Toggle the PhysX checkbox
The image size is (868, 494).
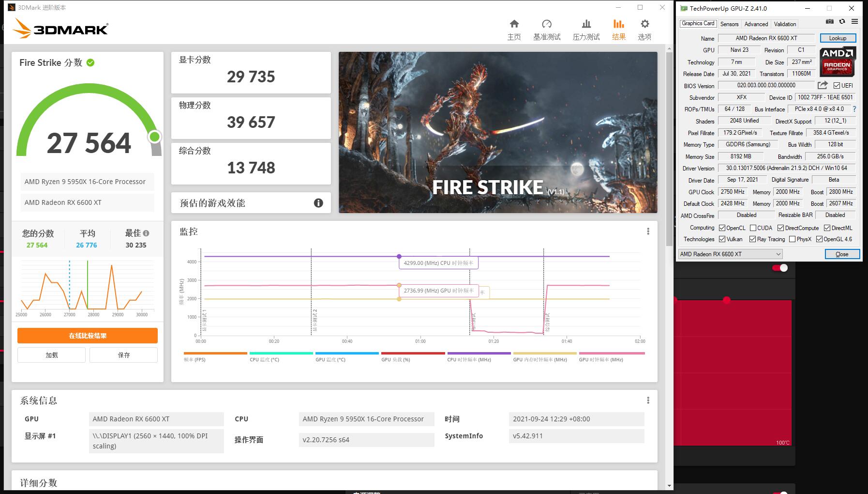pyautogui.click(x=792, y=239)
